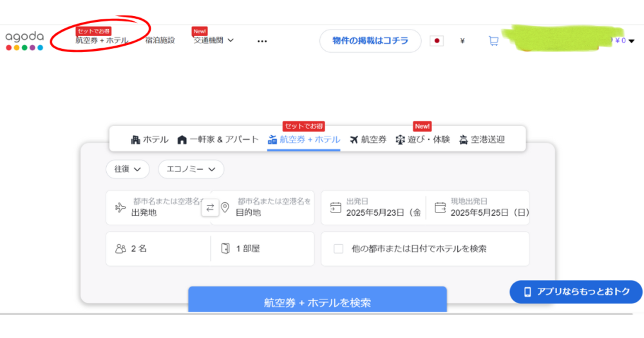Switch to 一軒家 & アパート tab
The image size is (644, 338).
tap(218, 140)
